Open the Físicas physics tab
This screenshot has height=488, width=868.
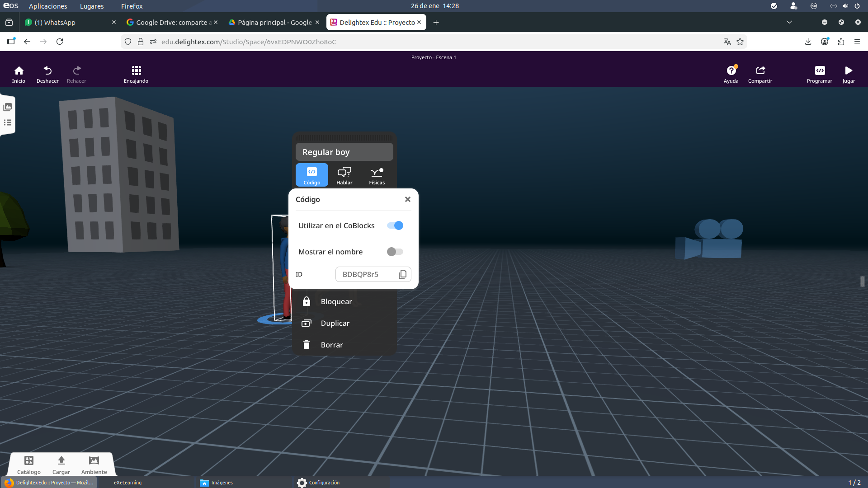click(x=377, y=175)
